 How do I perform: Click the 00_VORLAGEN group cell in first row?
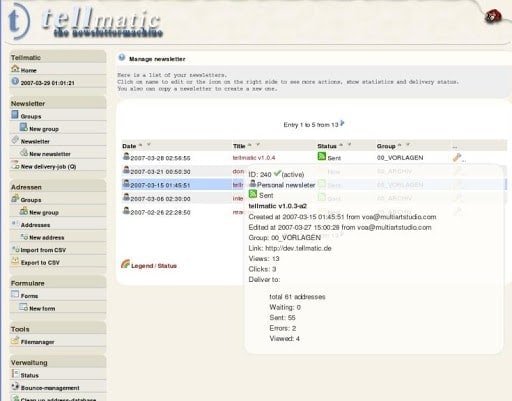tap(400, 158)
